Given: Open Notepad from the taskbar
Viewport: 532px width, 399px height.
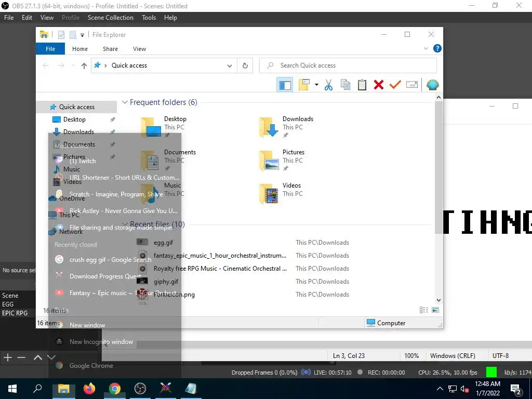Looking at the screenshot, I should coord(191,389).
